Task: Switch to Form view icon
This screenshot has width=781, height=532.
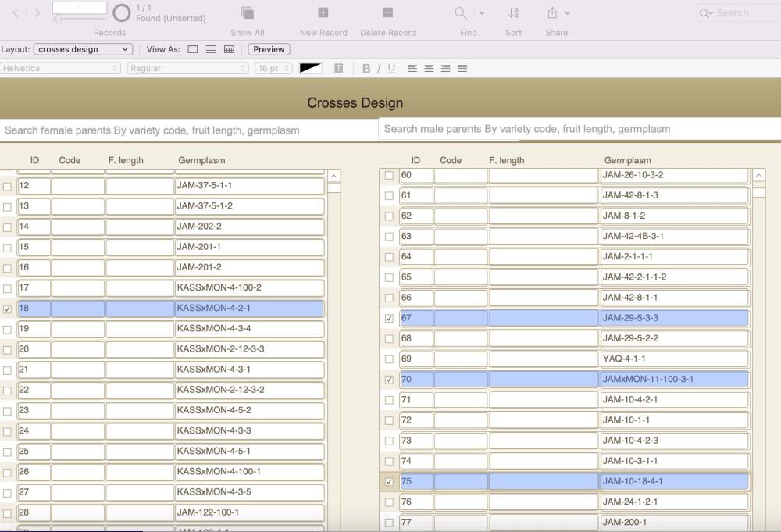Action: [193, 49]
